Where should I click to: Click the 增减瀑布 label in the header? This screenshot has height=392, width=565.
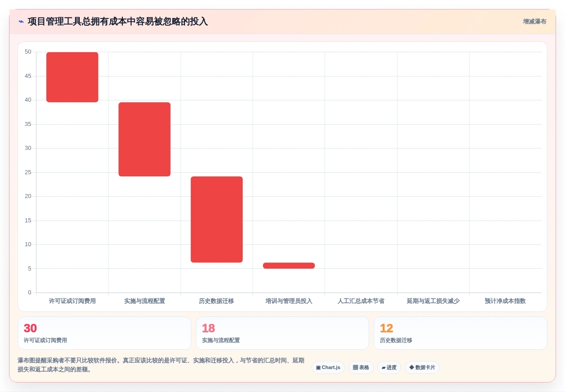click(534, 22)
